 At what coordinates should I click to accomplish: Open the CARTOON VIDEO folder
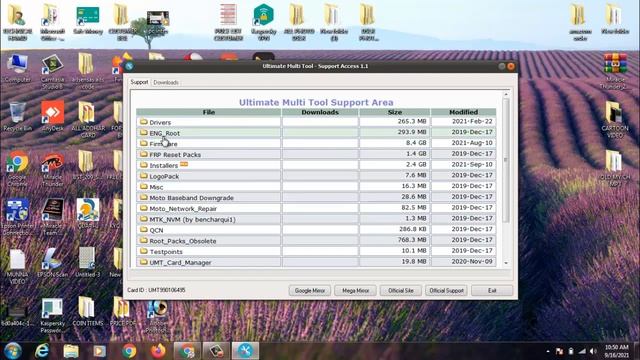tap(615, 118)
